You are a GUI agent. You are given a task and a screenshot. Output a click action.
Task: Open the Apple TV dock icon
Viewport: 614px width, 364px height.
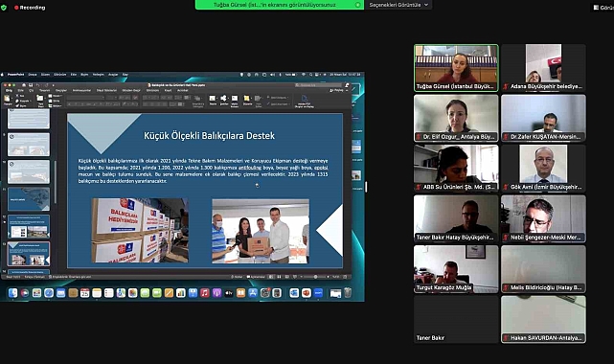pos(229,293)
